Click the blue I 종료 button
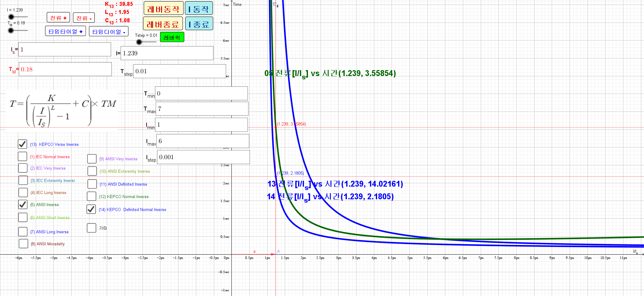The width and height of the screenshot is (644, 296). 199,23
